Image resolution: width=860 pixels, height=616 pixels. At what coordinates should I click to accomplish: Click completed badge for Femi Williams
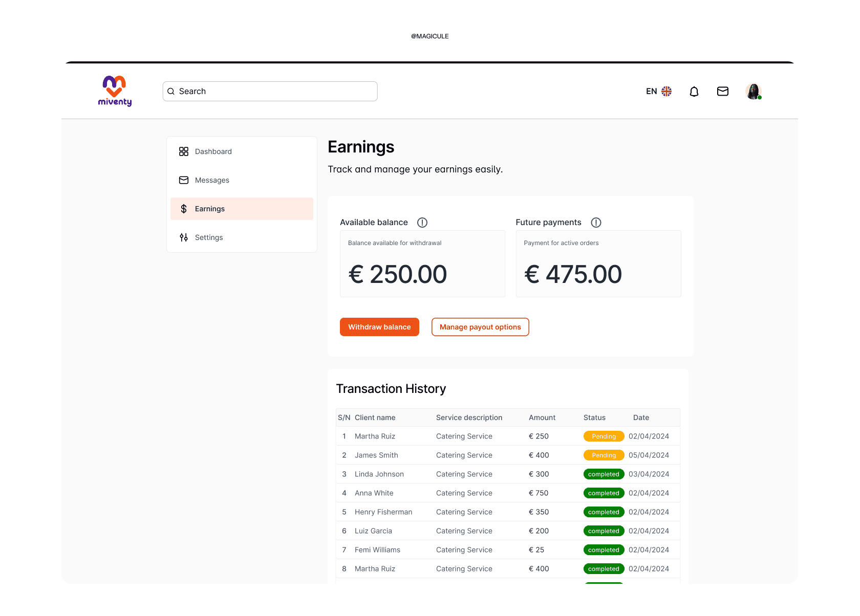[x=604, y=550]
